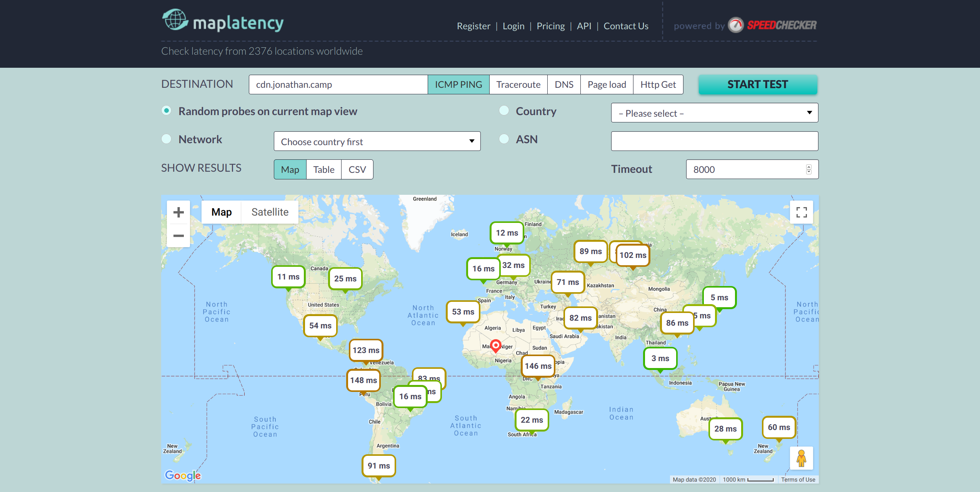This screenshot has width=980, height=492.
Task: Expand the 'Choose country first' network dropdown
Action: pyautogui.click(x=377, y=141)
